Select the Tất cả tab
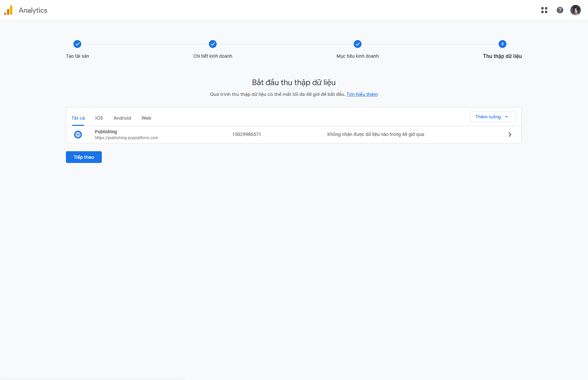Screen dimensions: 588x380 click(78, 118)
